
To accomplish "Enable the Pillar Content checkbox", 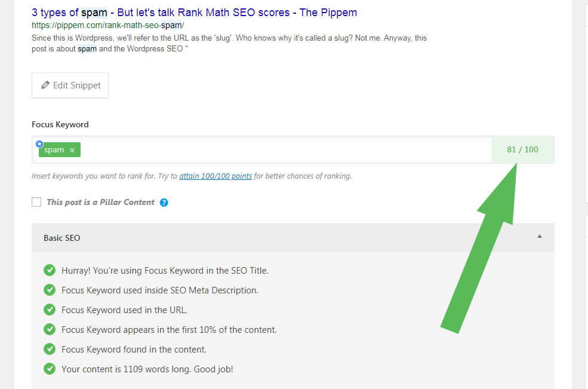I will (36, 202).
